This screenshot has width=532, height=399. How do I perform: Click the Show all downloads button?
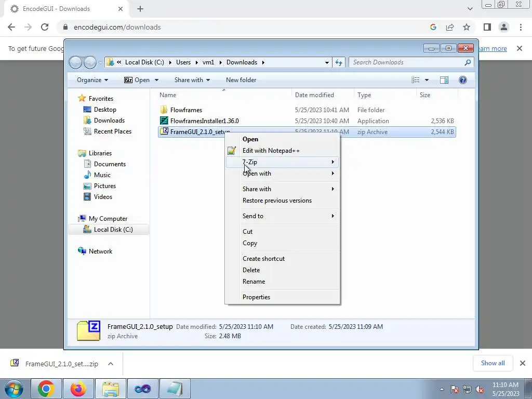coord(493,363)
